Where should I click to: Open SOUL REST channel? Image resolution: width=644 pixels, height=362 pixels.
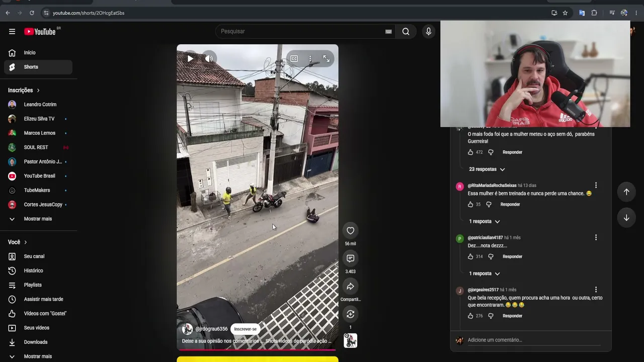pyautogui.click(x=38, y=147)
